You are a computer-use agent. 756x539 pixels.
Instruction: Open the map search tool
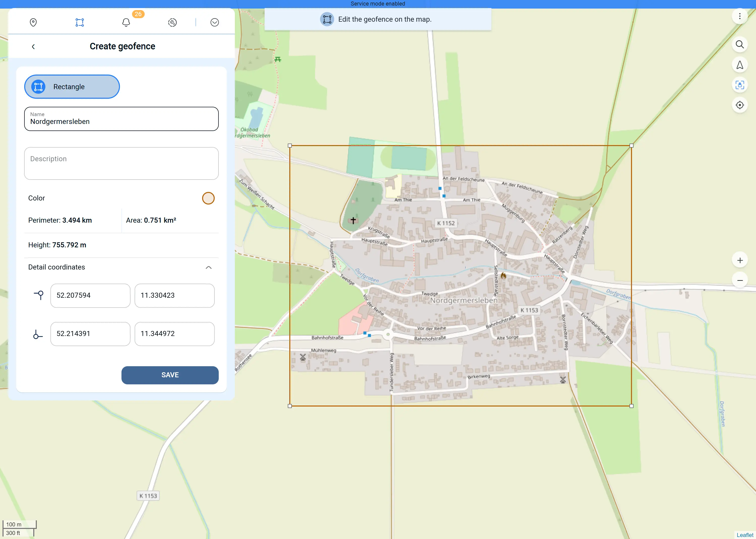tap(740, 45)
